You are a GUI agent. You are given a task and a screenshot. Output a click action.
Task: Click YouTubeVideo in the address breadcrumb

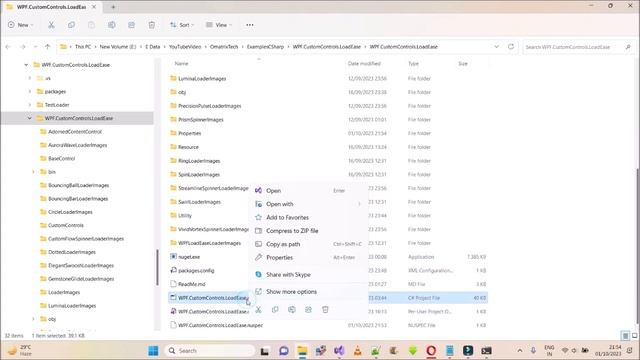pos(185,47)
